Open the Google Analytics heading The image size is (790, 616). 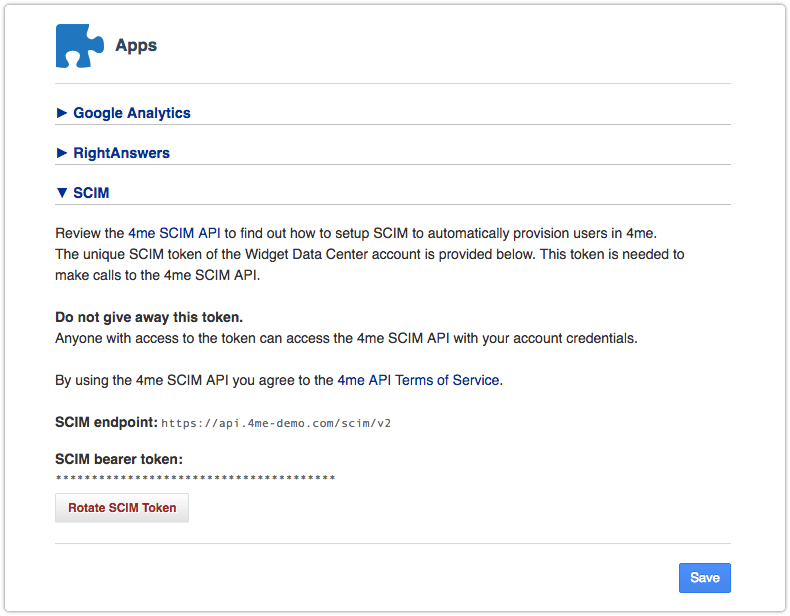[132, 113]
